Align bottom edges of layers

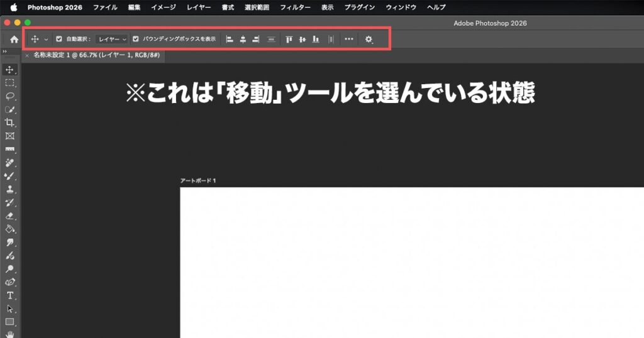[316, 40]
